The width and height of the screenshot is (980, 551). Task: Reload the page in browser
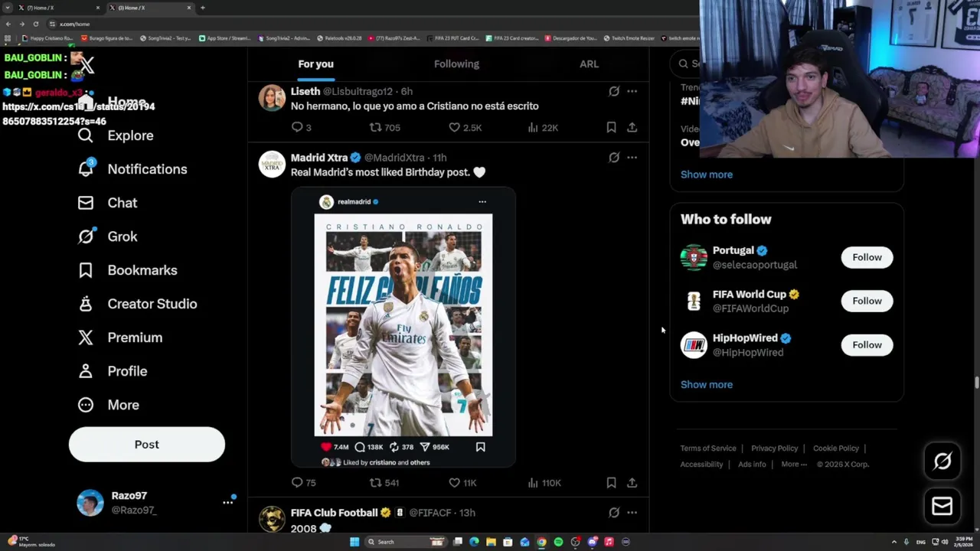(35, 24)
